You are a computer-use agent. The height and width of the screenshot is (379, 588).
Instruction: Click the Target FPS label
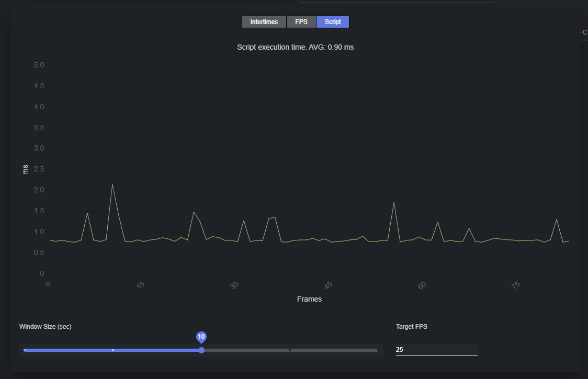click(x=413, y=326)
